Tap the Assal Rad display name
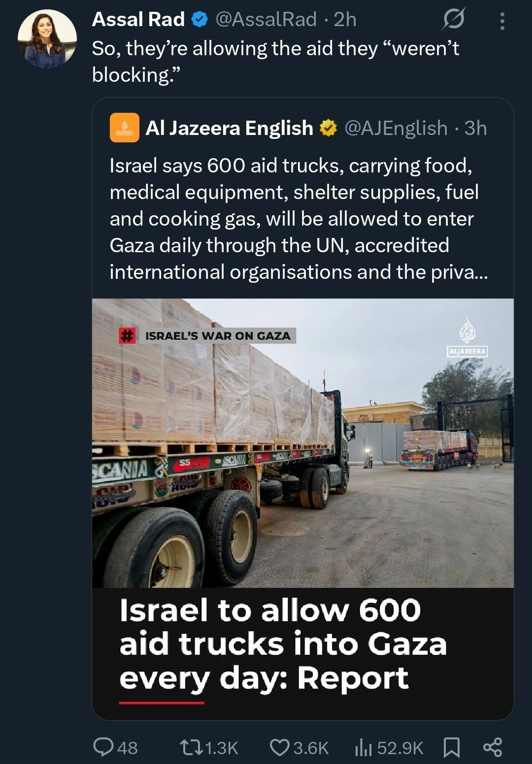Viewport: 532px width, 764px height. coord(138,19)
